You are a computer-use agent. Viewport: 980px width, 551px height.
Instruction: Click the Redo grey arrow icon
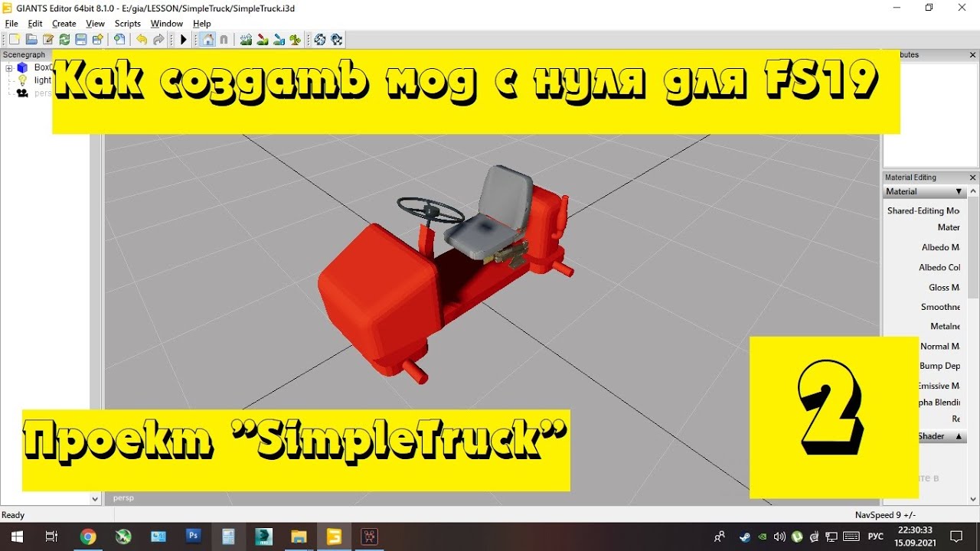coord(158,40)
